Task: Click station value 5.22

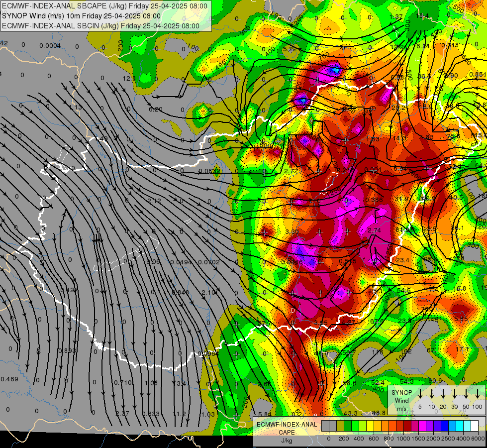Action: point(290,49)
